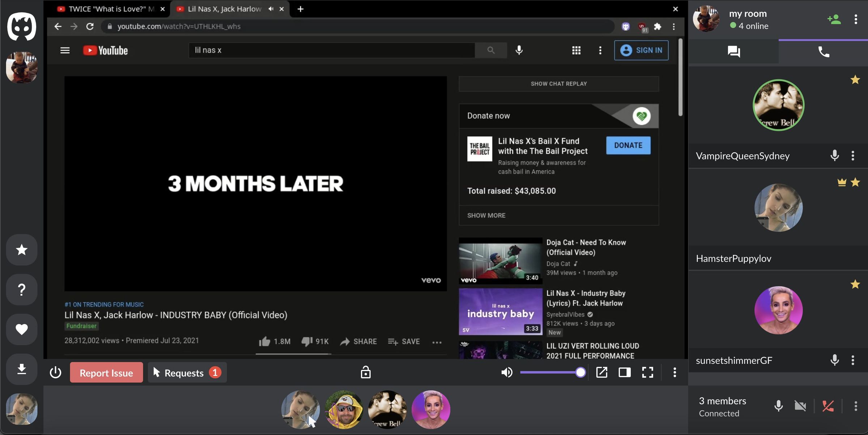
Task: Open the Kosmi cat logo home
Action: pos(22,26)
